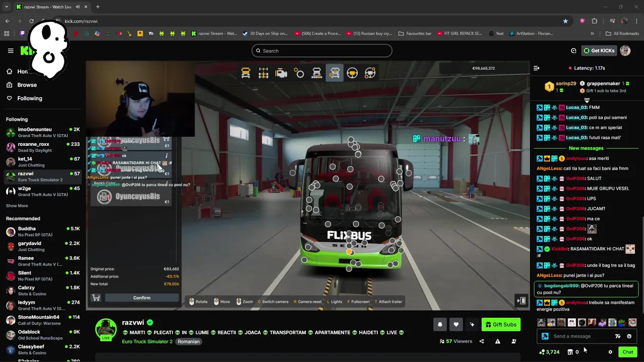Expand hidden bookmarks with double chevron

click(x=592, y=34)
